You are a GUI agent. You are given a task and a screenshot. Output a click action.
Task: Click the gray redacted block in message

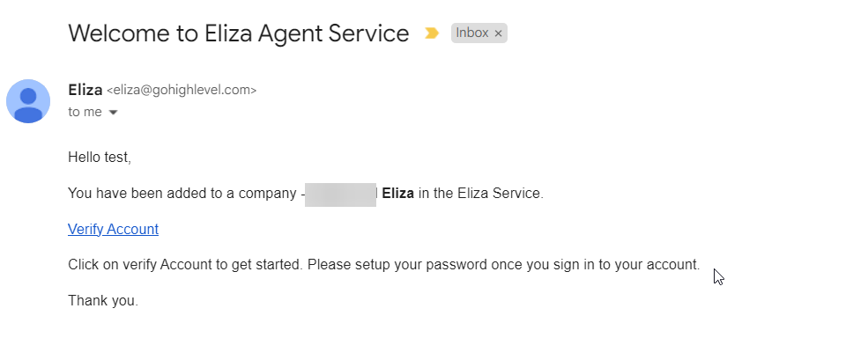(340, 194)
